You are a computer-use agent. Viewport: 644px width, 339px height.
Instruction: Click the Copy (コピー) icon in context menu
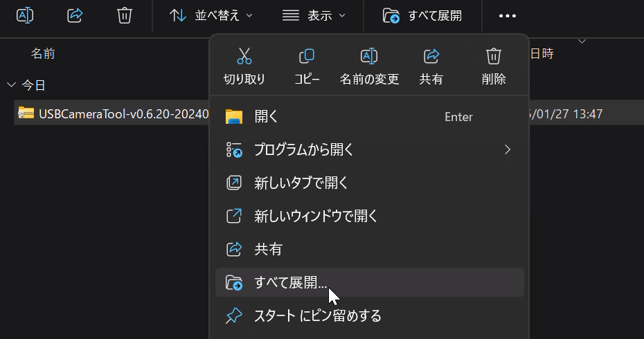tap(307, 56)
